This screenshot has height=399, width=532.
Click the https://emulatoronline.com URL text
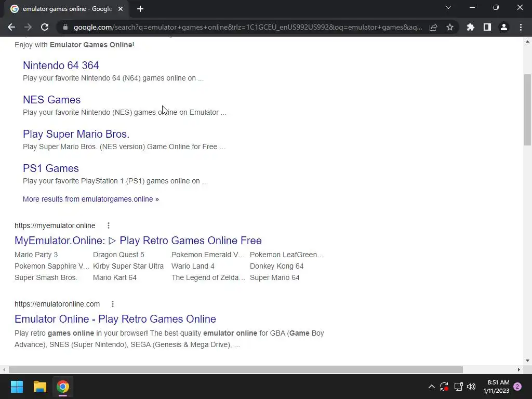click(57, 304)
